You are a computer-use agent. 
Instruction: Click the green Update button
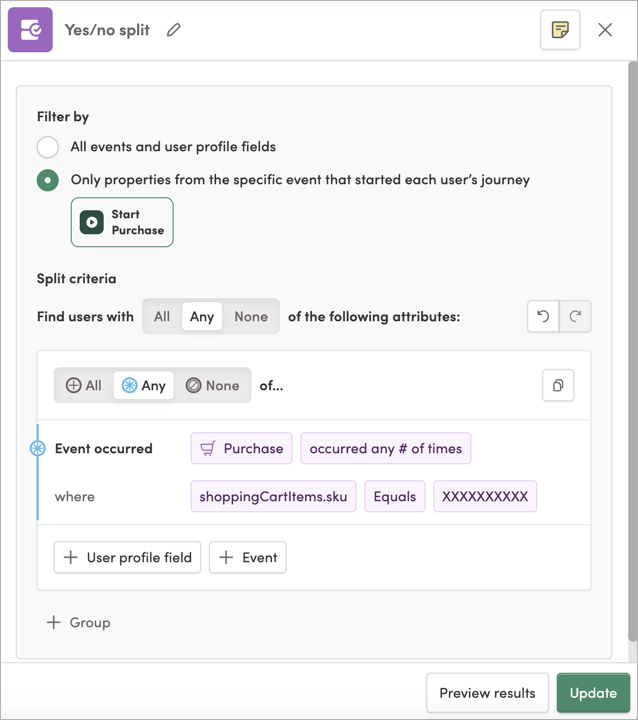tap(593, 693)
